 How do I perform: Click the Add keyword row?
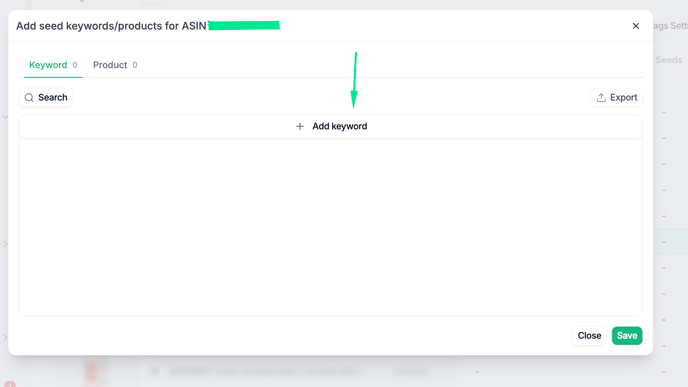tap(331, 126)
